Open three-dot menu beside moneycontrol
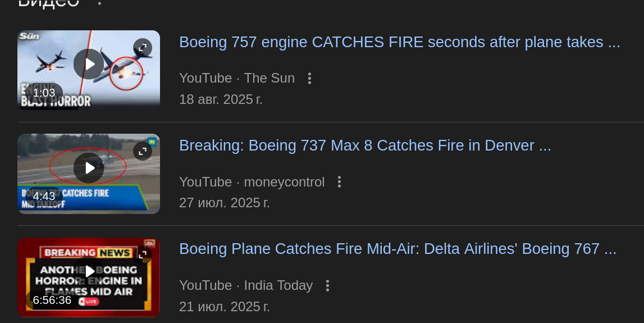This screenshot has width=644, height=323. [339, 182]
